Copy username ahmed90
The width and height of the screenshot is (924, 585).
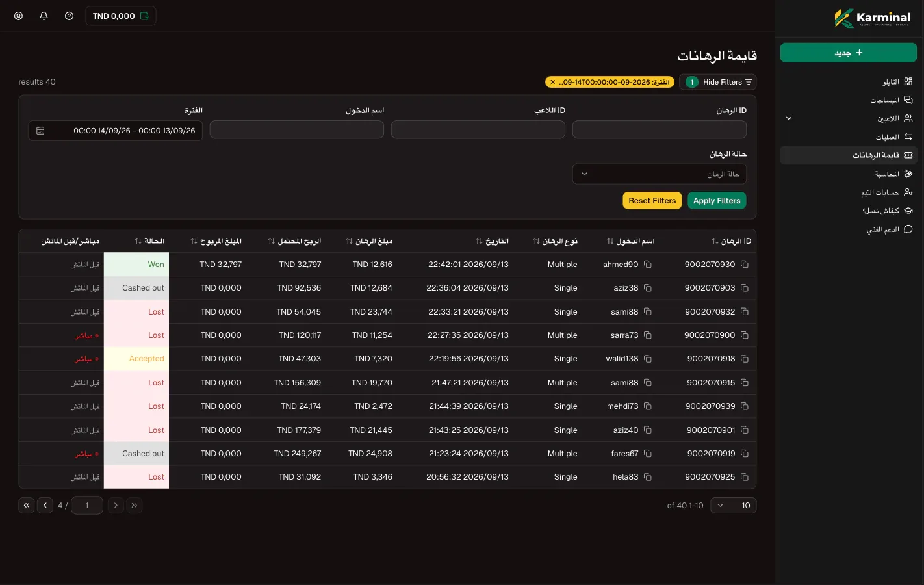click(x=648, y=265)
